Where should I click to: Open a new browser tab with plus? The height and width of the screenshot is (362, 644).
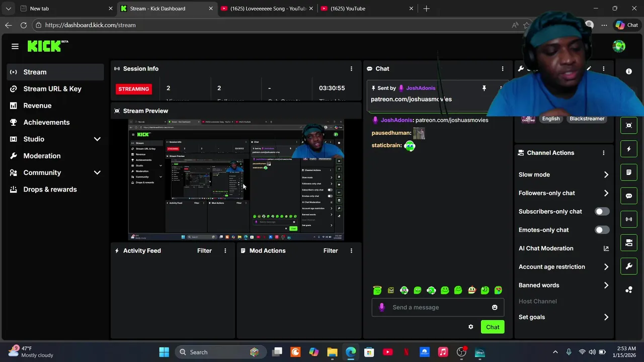(426, 9)
